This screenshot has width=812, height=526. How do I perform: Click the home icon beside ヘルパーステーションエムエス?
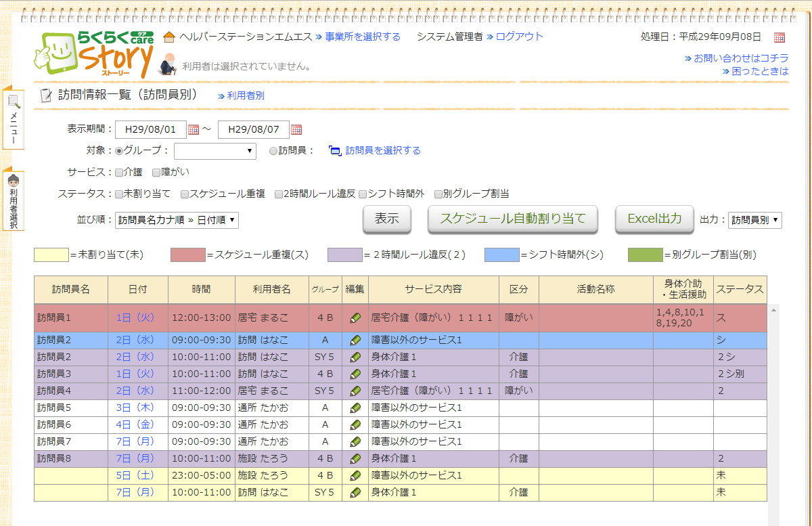(169, 37)
